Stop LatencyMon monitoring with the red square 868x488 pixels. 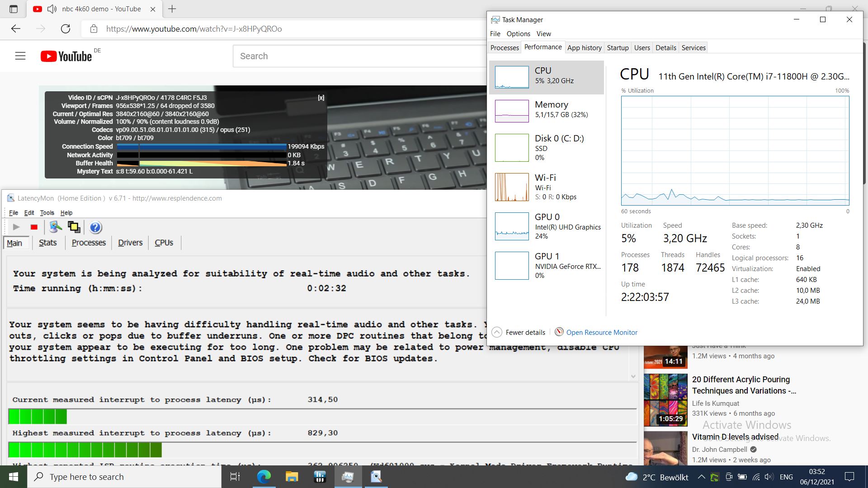34,227
